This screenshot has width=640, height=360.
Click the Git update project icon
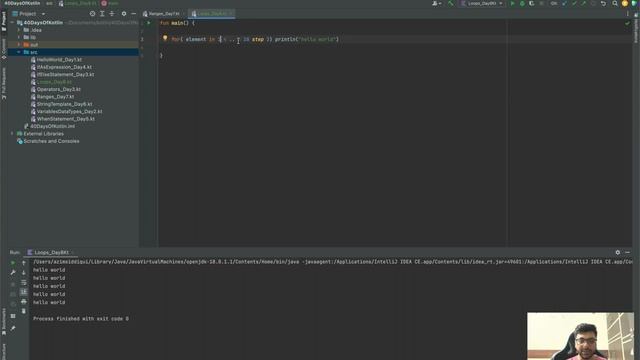click(564, 4)
